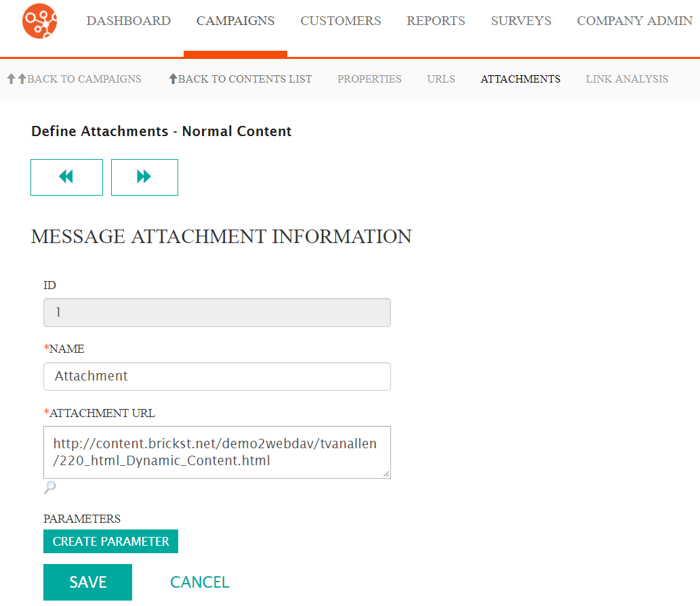This screenshot has width=700, height=606.
Task: Click the *Attachment URL label
Action: coord(99,413)
